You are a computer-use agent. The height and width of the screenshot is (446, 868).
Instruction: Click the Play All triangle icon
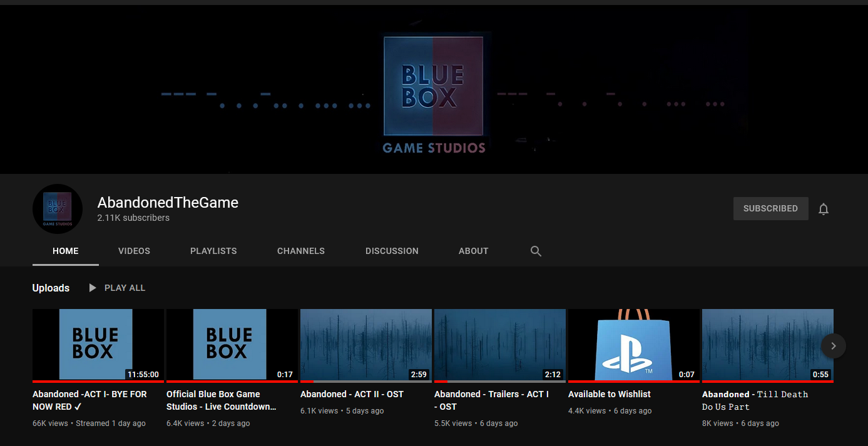(x=93, y=288)
